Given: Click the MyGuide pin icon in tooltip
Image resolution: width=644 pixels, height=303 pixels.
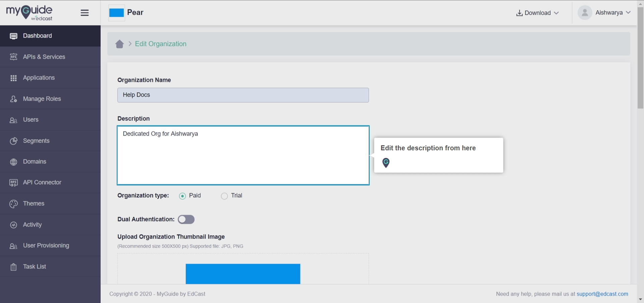Looking at the screenshot, I should (x=386, y=163).
